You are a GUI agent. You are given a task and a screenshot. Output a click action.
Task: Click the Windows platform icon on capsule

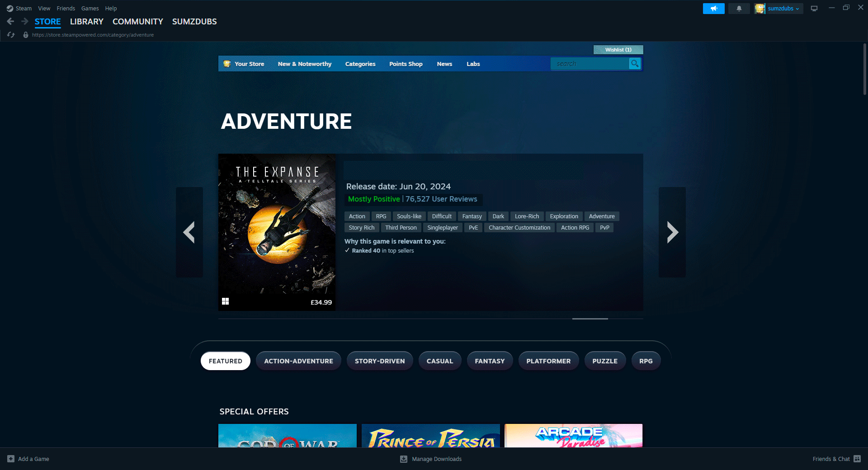225,301
